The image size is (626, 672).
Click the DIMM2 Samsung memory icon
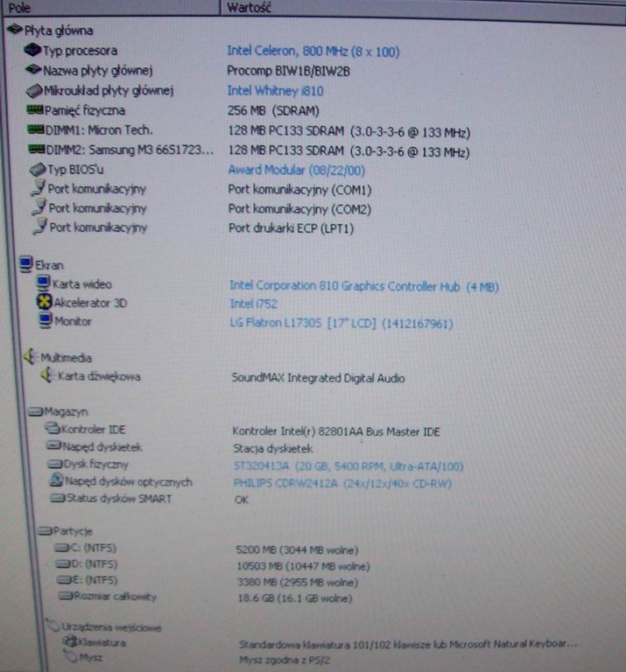pos(37,149)
